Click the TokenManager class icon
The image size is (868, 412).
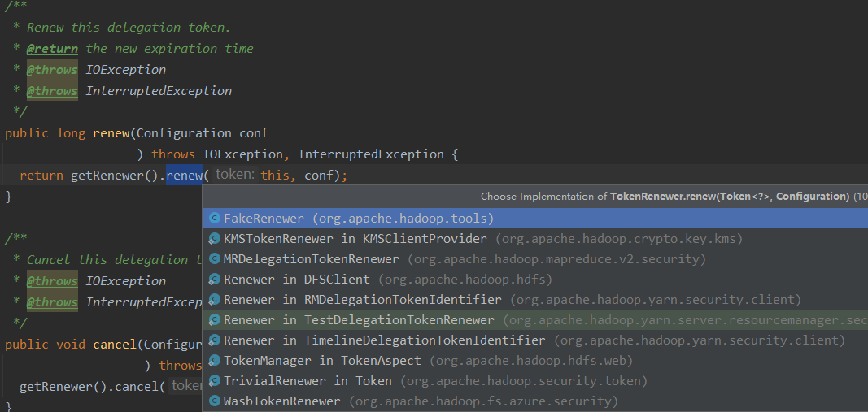click(x=215, y=361)
